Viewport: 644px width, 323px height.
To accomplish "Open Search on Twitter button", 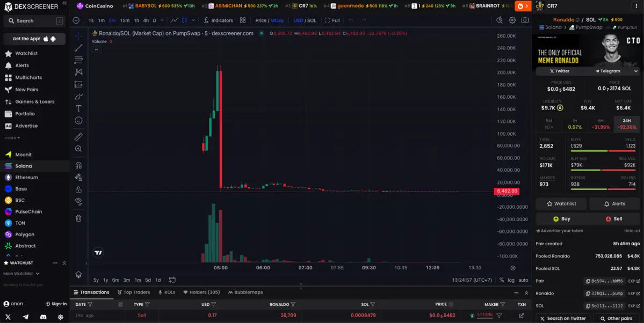I will click(563, 319).
